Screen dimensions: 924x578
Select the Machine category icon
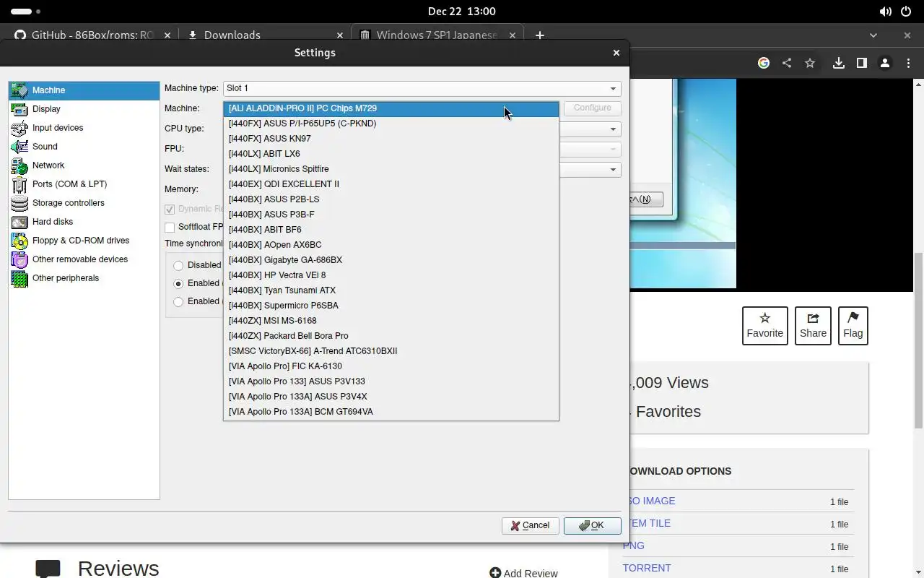19,90
